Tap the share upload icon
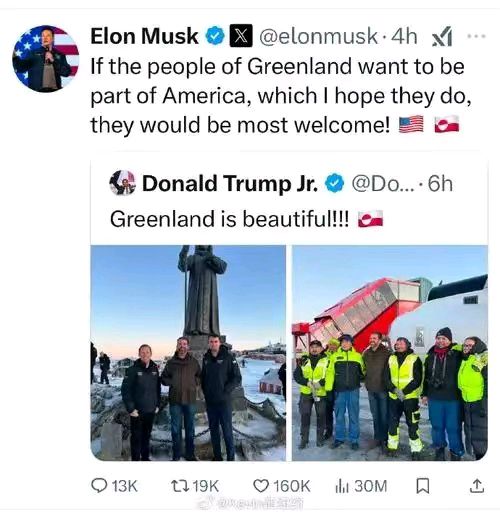This screenshot has height=514, width=500. tap(477, 486)
